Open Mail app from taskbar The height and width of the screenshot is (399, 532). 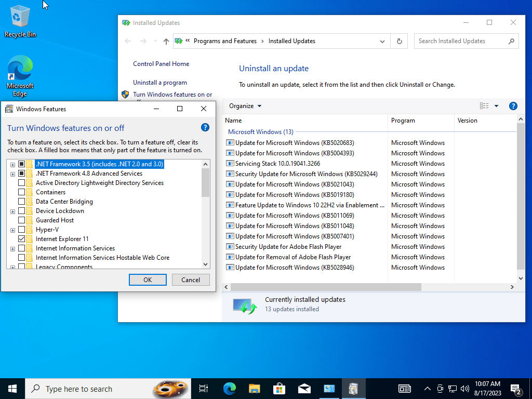[x=304, y=389]
